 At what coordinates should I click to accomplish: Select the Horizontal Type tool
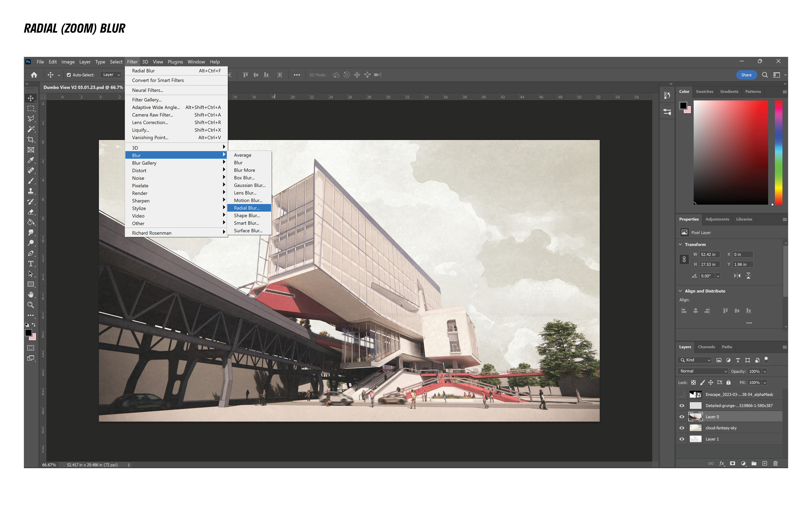(31, 264)
